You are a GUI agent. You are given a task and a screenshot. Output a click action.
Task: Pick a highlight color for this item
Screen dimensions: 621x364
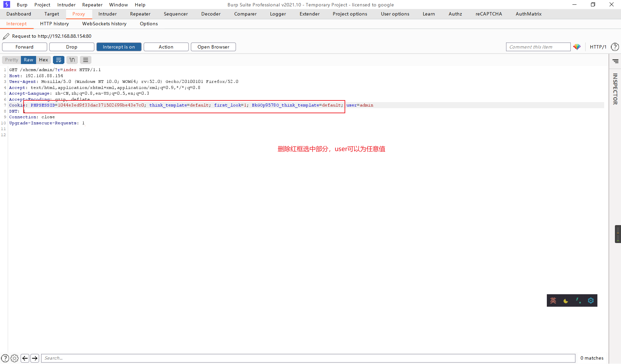pyautogui.click(x=577, y=47)
